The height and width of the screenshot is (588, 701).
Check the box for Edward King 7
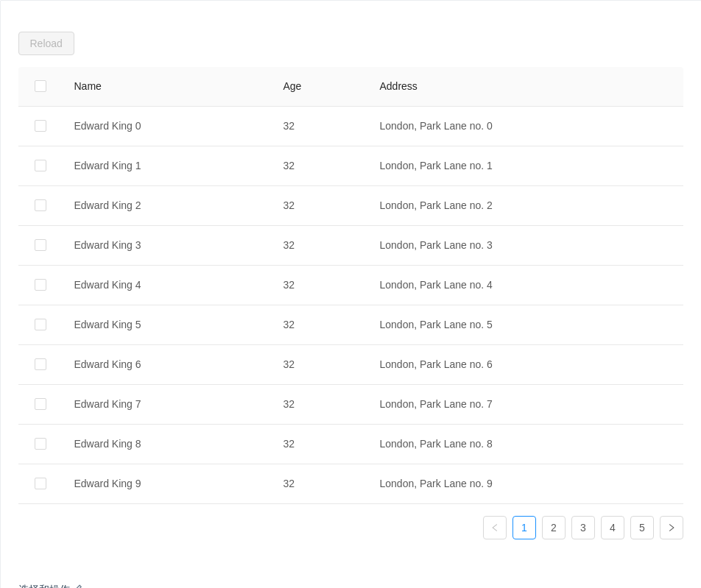[40, 404]
